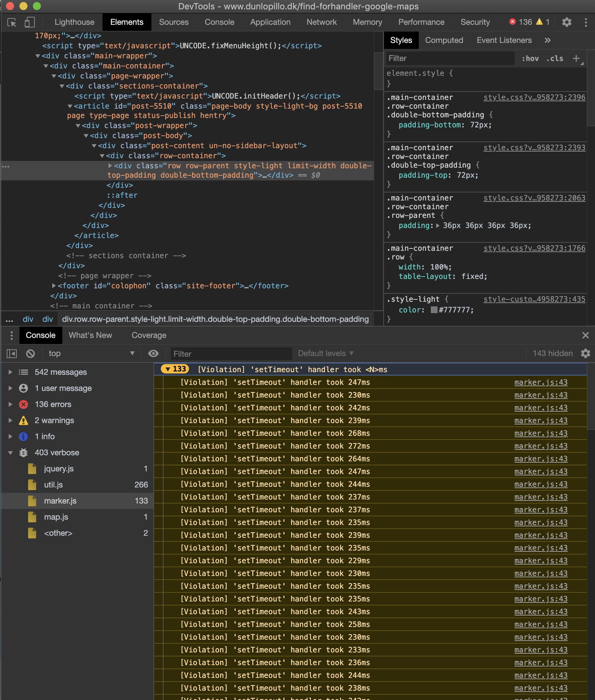
Task: Click the 1 info icon
Action: [23, 436]
